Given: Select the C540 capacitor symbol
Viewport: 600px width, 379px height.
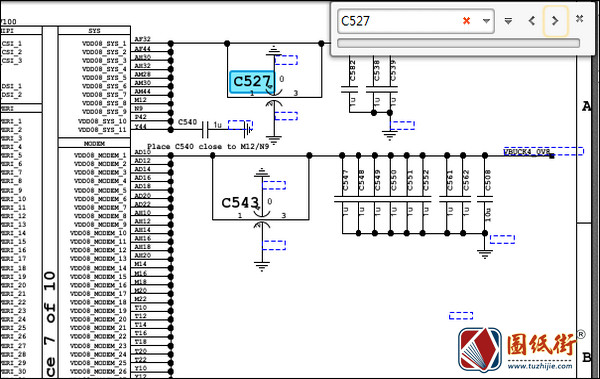Looking at the screenshot, I should [205, 130].
